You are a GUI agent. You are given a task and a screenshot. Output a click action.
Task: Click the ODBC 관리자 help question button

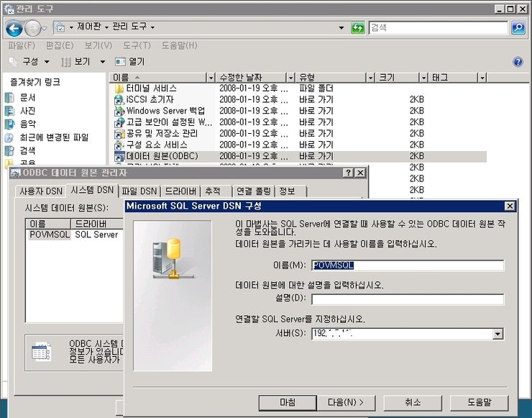pos(349,173)
